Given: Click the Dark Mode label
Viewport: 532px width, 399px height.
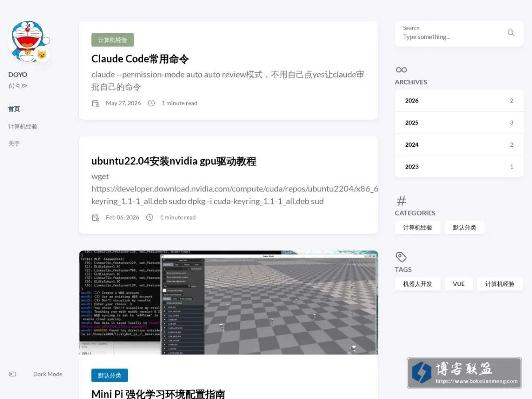Looking at the screenshot, I should point(48,374).
